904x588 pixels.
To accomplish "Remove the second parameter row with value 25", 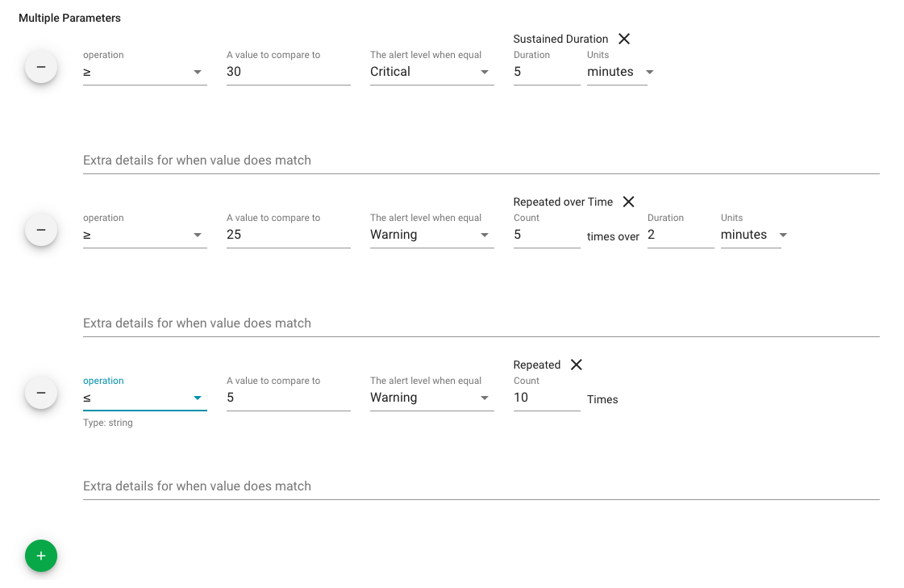I will pos(41,230).
